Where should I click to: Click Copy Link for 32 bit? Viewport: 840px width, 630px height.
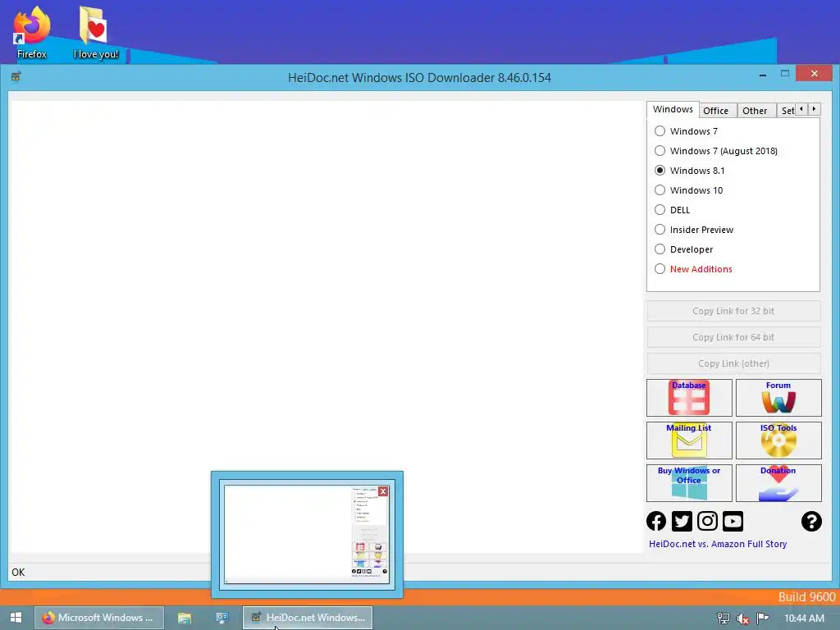733,311
